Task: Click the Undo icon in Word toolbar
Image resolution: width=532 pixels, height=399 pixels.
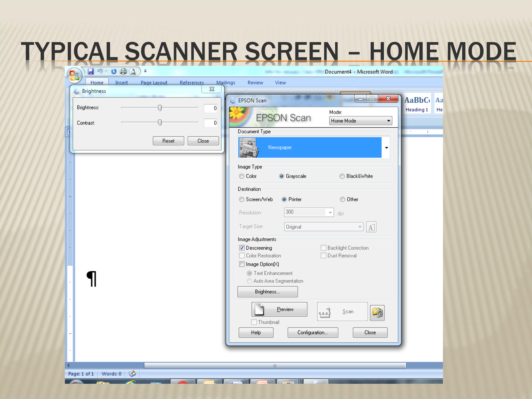Action: coord(100,71)
